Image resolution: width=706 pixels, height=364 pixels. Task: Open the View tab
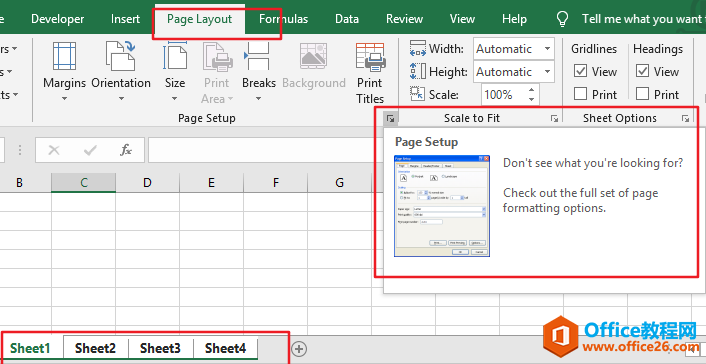(462, 19)
